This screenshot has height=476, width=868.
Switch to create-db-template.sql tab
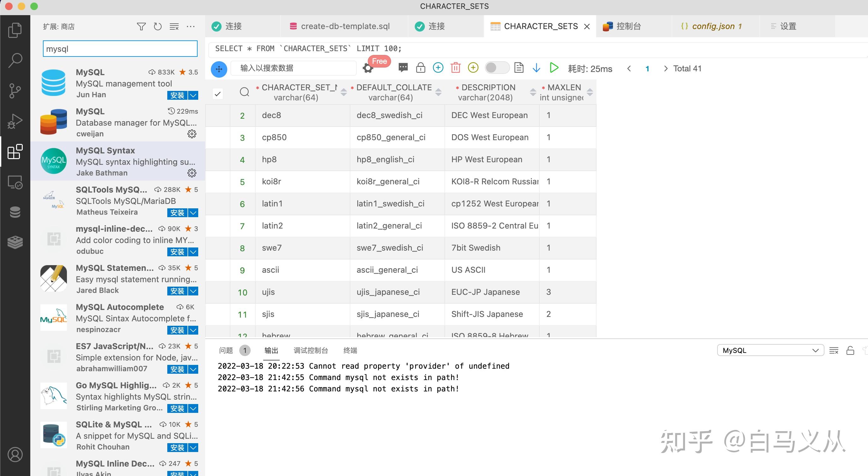[345, 26]
